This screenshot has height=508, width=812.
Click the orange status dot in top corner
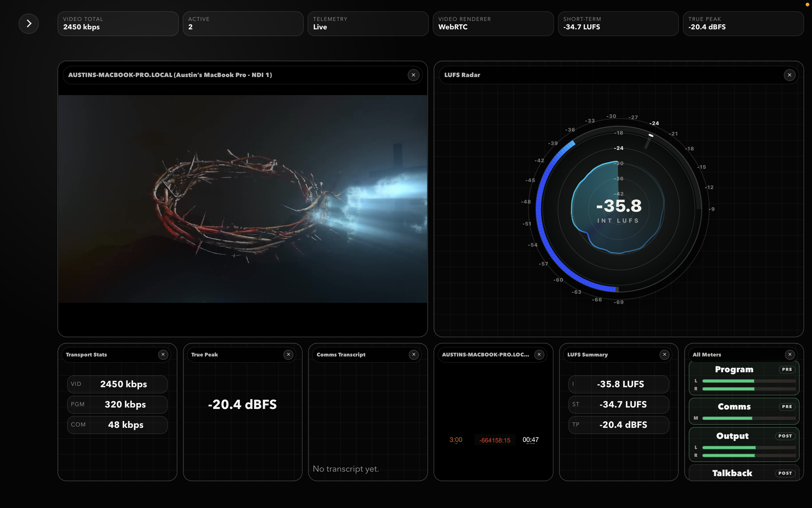coord(807,4)
